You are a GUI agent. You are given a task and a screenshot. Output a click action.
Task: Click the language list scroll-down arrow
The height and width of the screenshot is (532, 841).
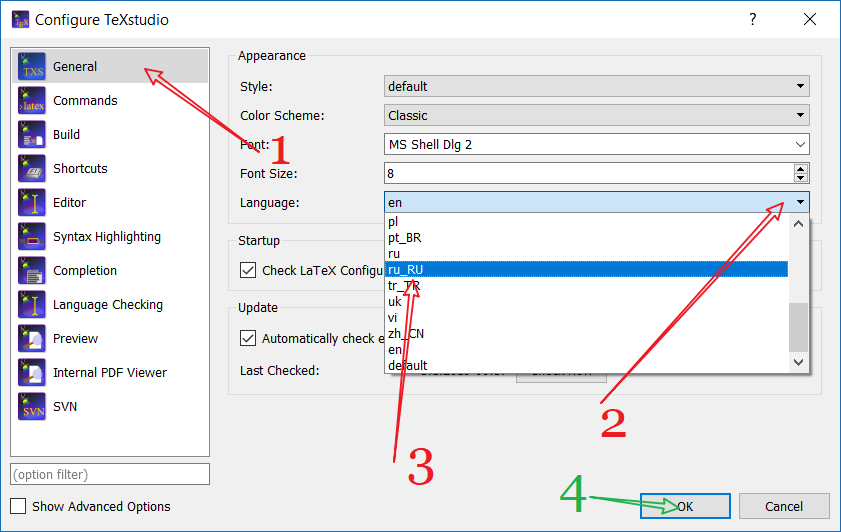798,362
